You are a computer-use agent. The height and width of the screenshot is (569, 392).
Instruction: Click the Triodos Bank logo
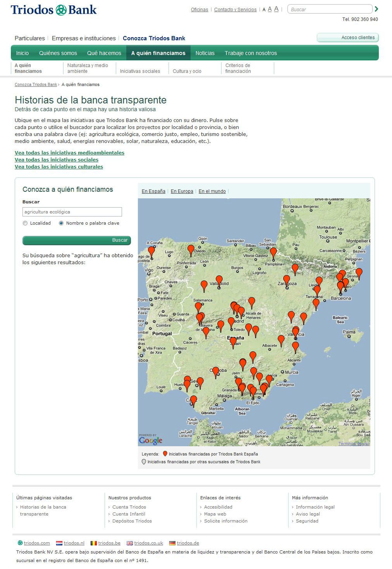click(x=53, y=10)
